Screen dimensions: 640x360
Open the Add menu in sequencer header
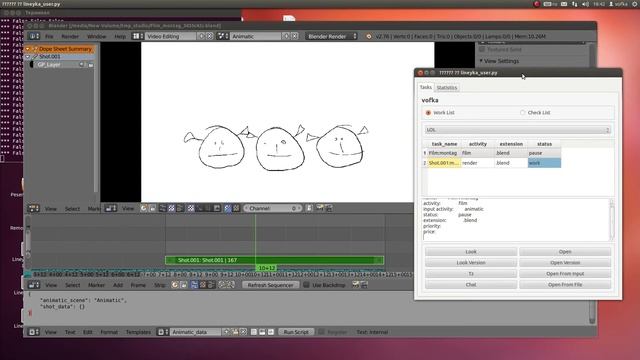(118, 285)
